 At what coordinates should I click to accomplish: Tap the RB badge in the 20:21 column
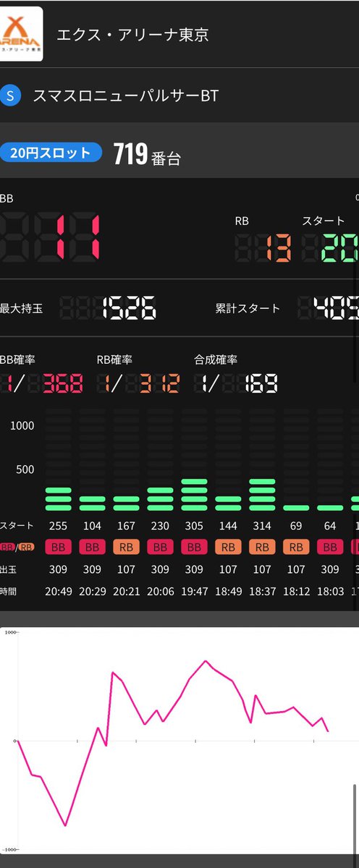(126, 548)
